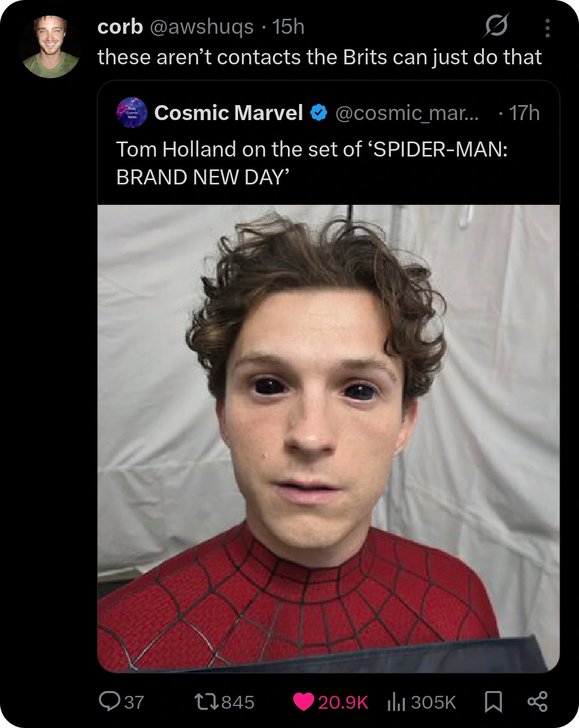Screen dimensions: 579x728
Task: Open quoted post text about Tom Holland
Action: pyautogui.click(x=312, y=163)
